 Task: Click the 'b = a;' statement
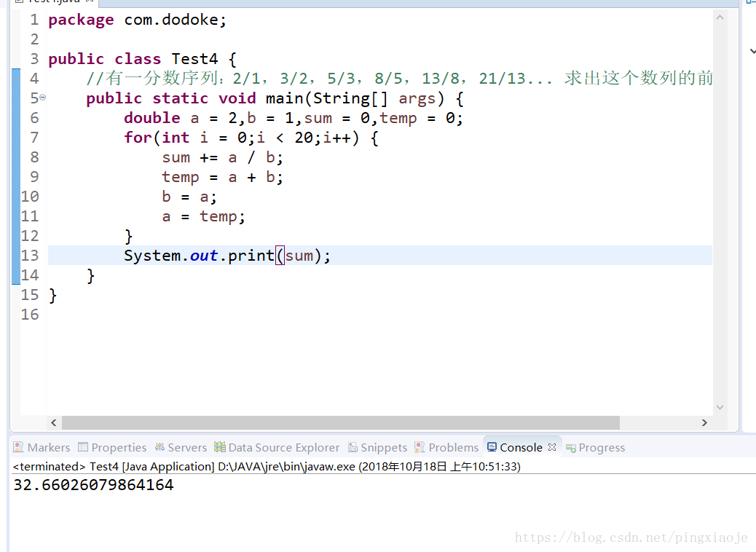(189, 197)
